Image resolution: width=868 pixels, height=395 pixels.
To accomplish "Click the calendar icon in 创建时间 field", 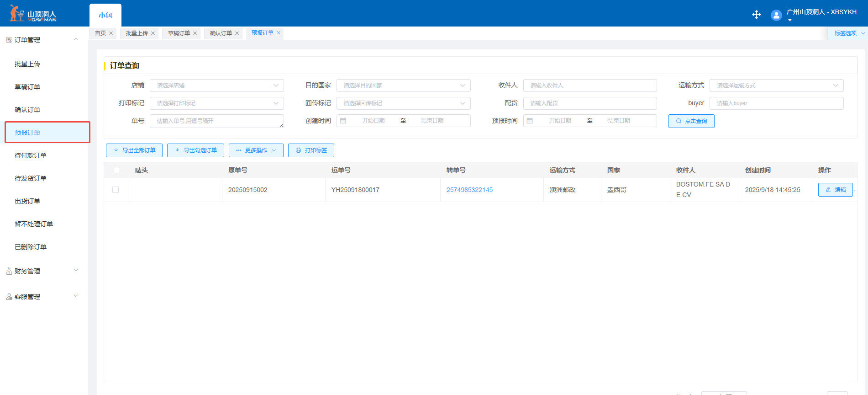I will (x=343, y=121).
